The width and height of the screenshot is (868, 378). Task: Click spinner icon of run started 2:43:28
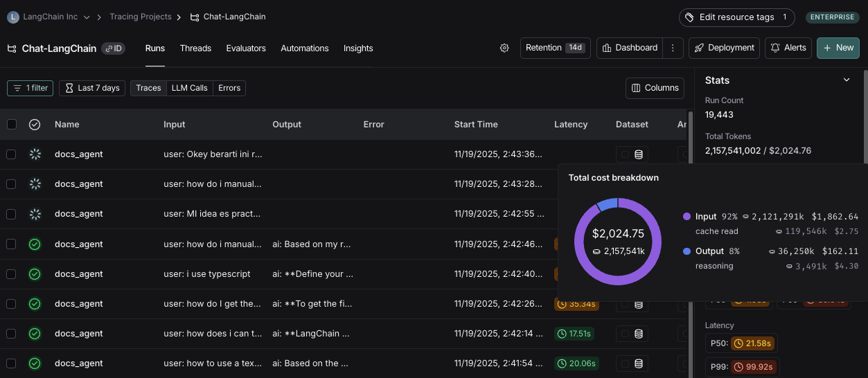click(x=35, y=184)
